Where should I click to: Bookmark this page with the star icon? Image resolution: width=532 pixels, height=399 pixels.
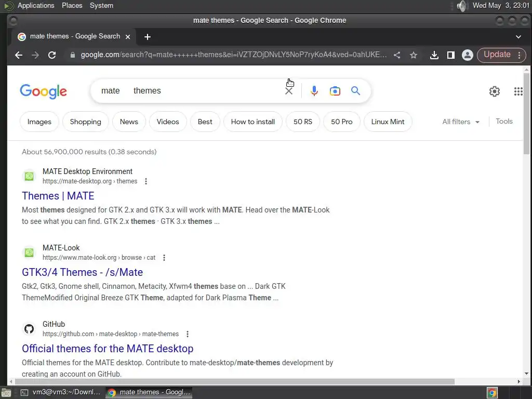[x=413, y=55]
